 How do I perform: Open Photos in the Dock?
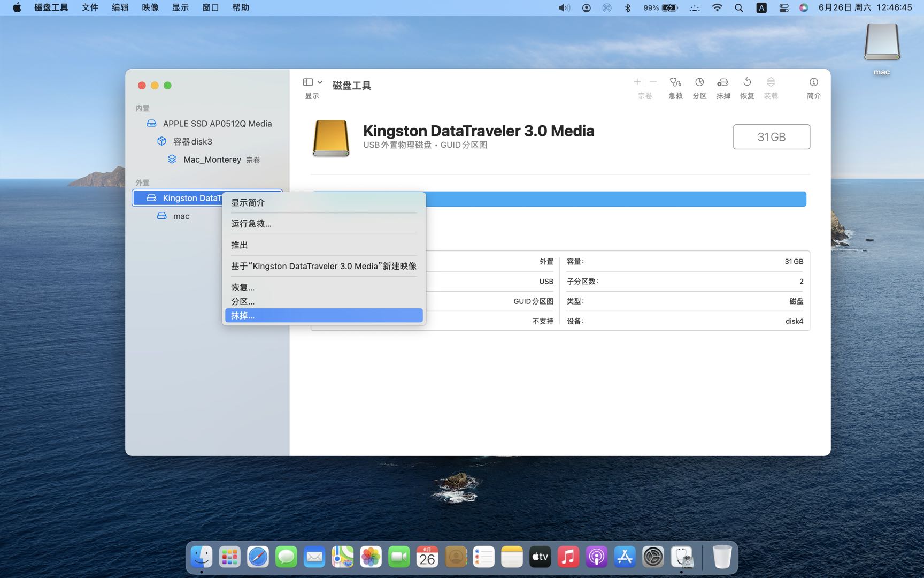(x=371, y=557)
